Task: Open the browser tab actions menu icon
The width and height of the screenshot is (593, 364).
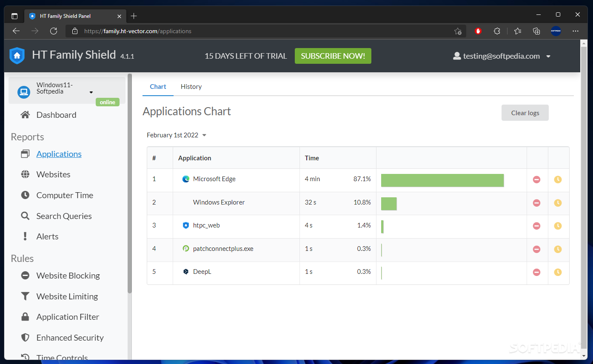Action: [14, 16]
